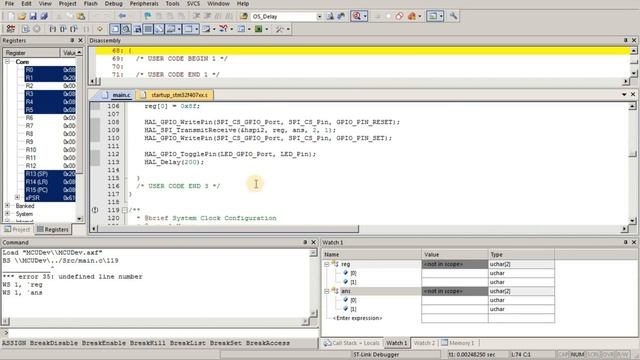Toggle the Symbols Window icon

point(137,29)
